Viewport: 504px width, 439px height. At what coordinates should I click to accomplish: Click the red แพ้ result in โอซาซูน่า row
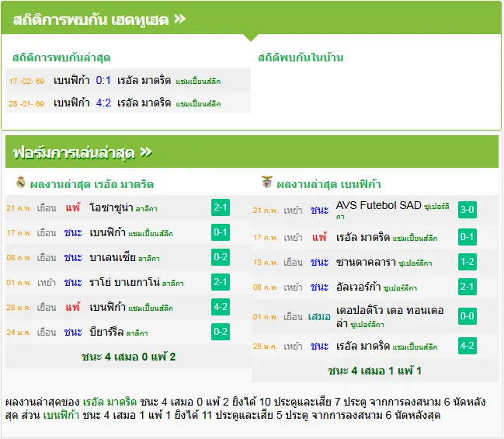click(x=73, y=207)
